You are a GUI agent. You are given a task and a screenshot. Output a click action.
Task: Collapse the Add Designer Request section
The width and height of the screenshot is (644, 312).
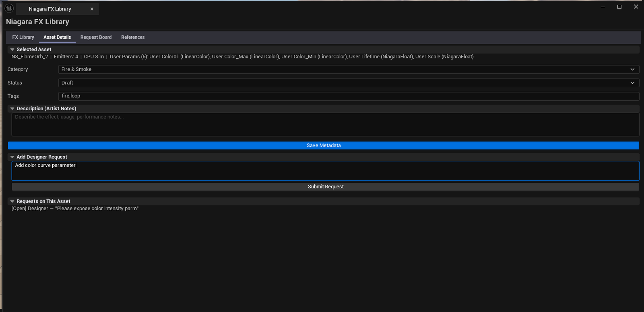[x=12, y=157]
